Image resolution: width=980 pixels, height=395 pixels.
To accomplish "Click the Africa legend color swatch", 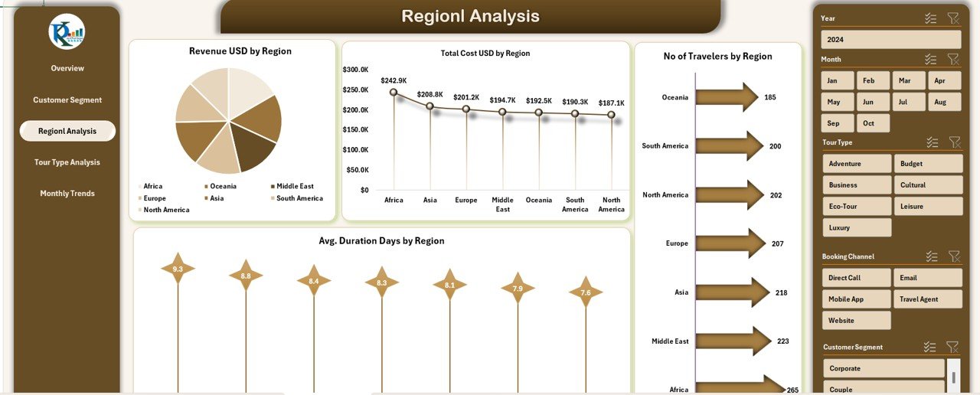I will [x=139, y=186].
